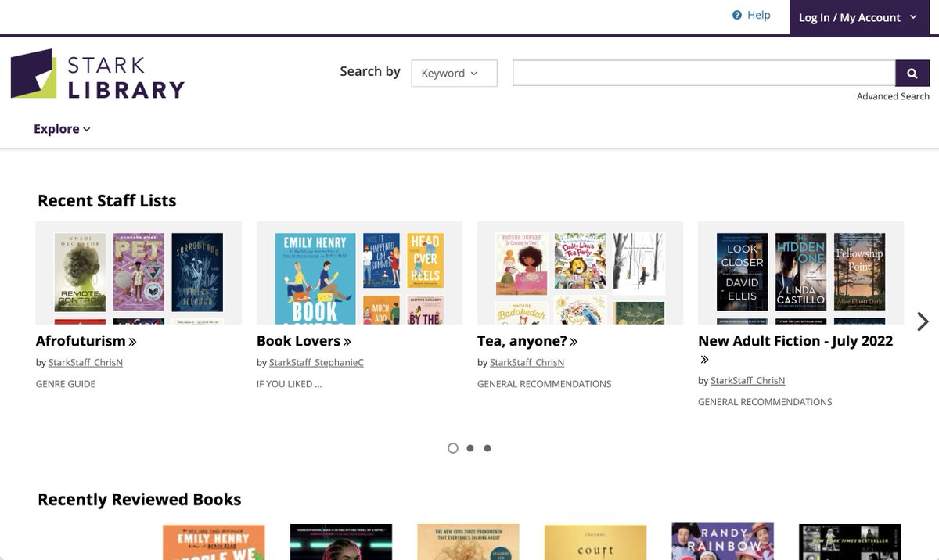Open New Adult Fiction - July 2022 list
This screenshot has width=939, height=560.
click(x=795, y=341)
